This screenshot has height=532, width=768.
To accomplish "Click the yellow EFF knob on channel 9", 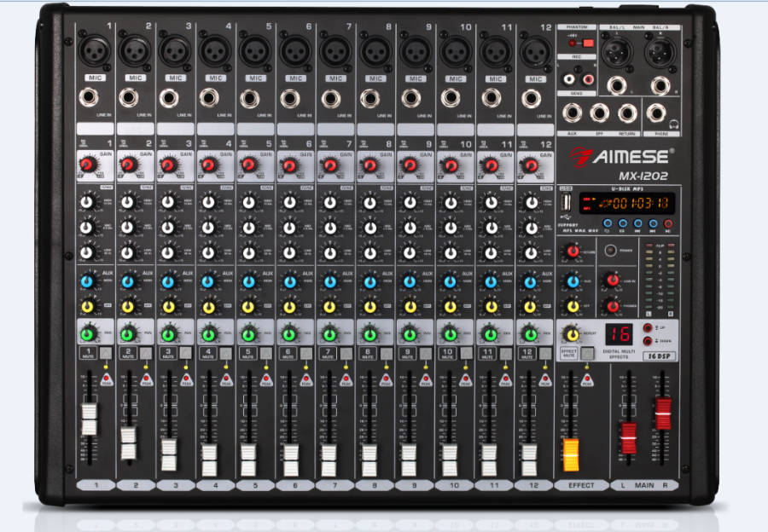I will (x=410, y=306).
